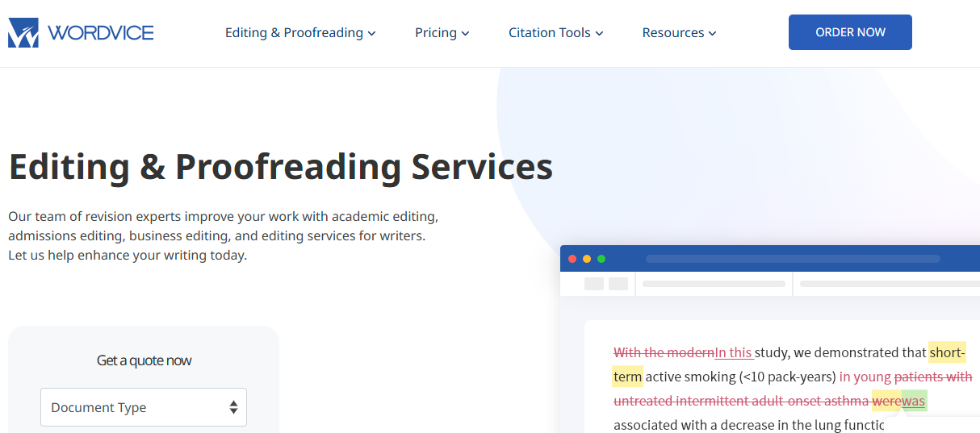Click the yellow dot in mock editor window

tap(587, 259)
